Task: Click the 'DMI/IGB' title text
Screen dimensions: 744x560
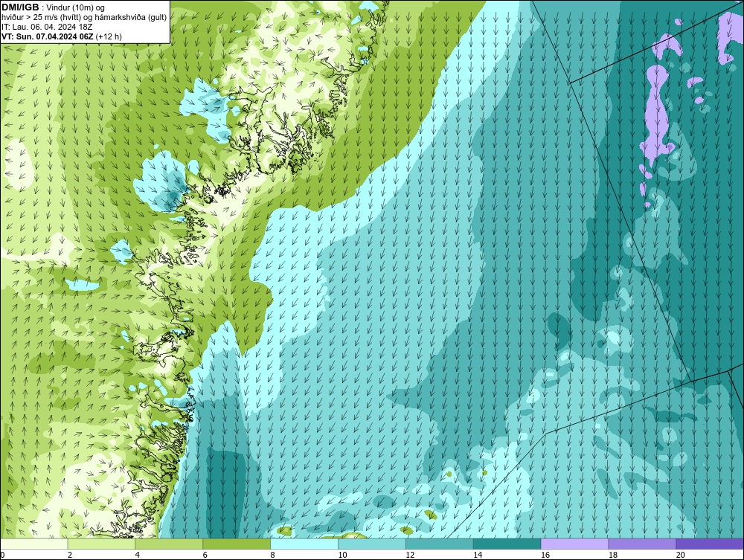Action: tap(20, 7)
